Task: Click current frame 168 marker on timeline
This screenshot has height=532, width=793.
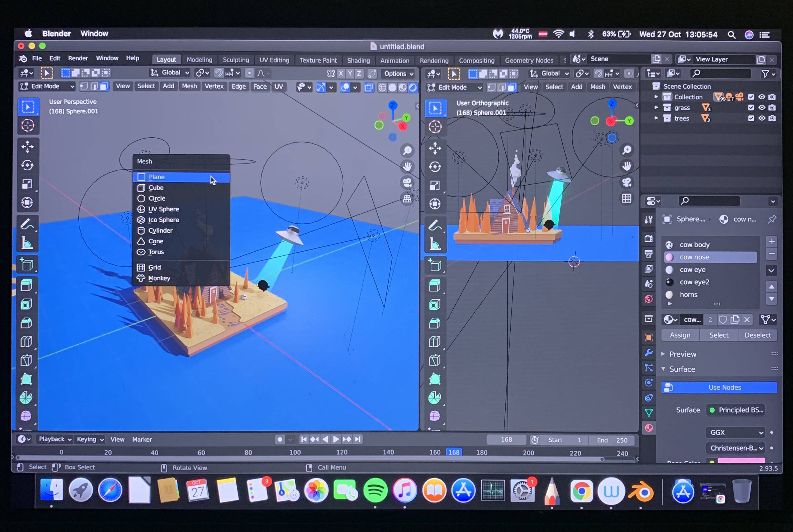Action: point(454,452)
